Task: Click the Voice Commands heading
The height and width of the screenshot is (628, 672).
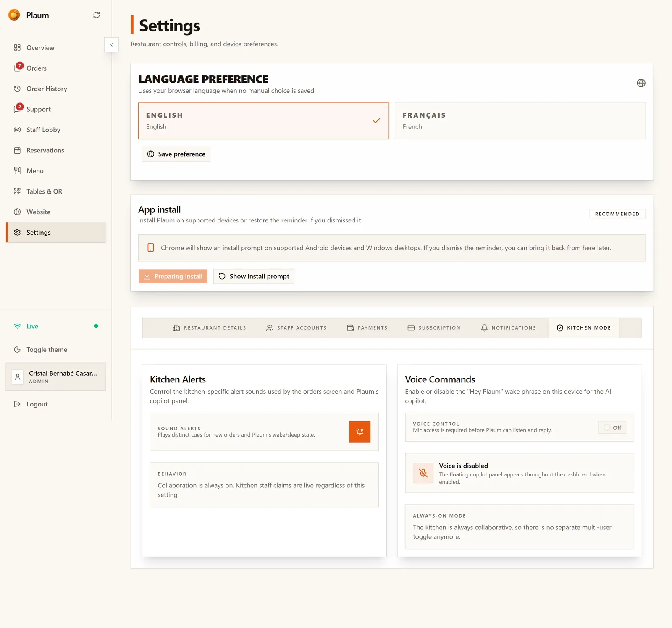Action: (x=440, y=379)
